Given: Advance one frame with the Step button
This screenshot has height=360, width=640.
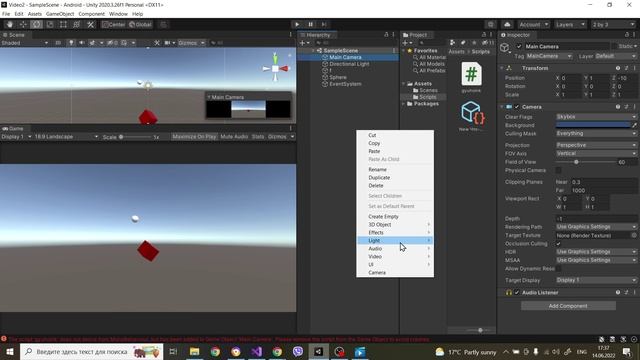Looking at the screenshot, I should click(x=324, y=24).
